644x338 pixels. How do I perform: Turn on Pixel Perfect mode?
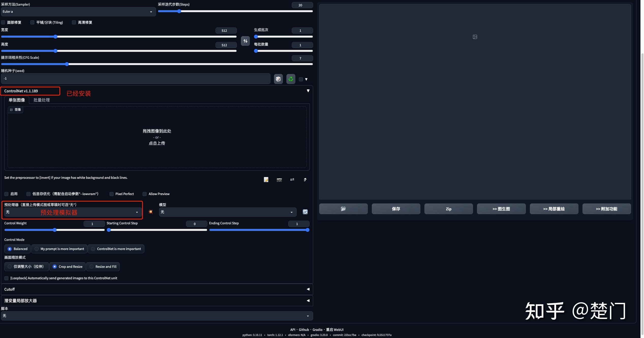tap(111, 194)
